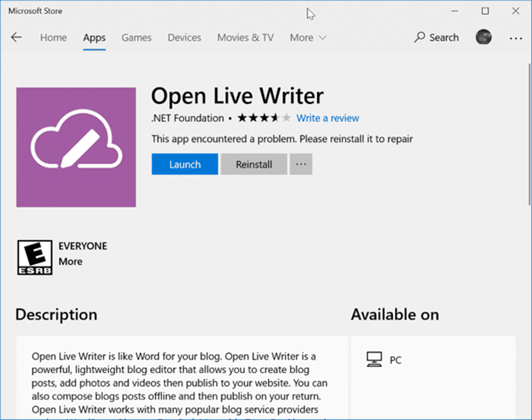Go back with the arrow icon
This screenshot has height=420, width=532.
click(x=16, y=37)
